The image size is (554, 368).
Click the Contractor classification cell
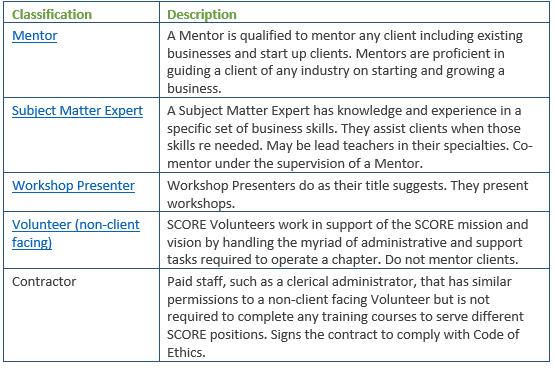click(44, 281)
